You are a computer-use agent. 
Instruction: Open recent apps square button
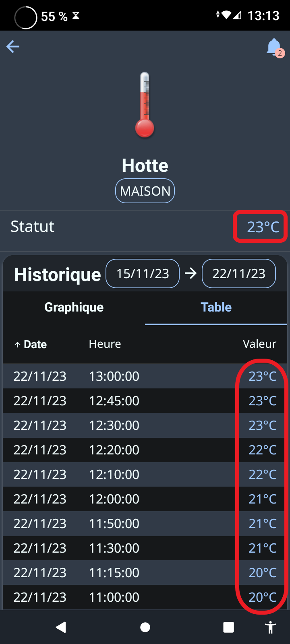point(229,627)
